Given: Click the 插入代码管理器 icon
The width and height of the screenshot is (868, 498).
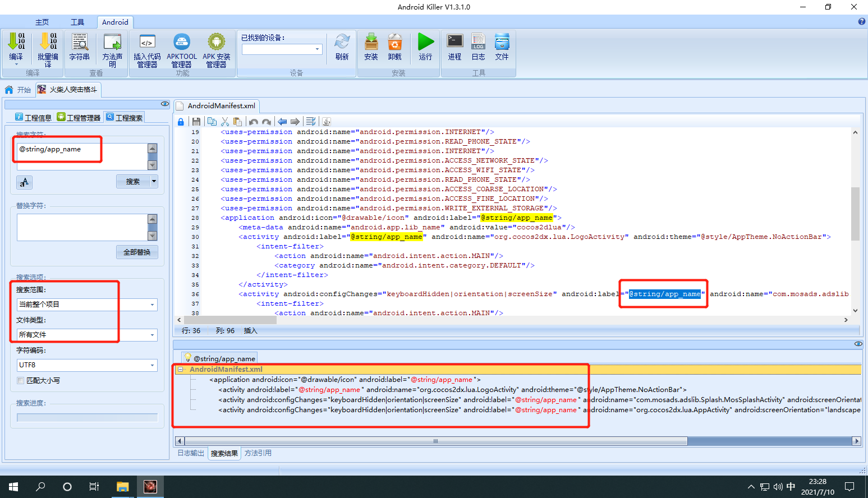Looking at the screenshot, I should click(x=147, y=50).
